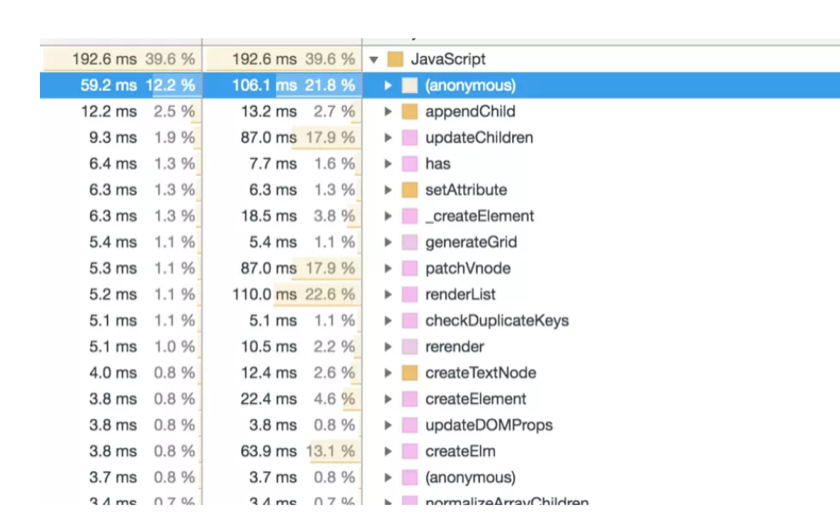Select the rerender function name

coord(455,347)
